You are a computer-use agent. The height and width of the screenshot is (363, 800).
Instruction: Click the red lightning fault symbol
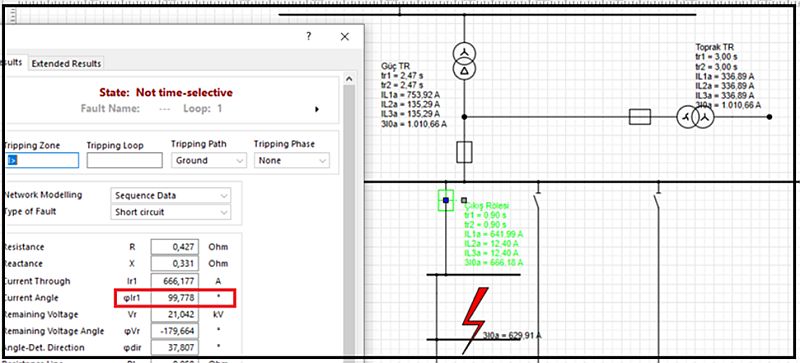(x=475, y=320)
